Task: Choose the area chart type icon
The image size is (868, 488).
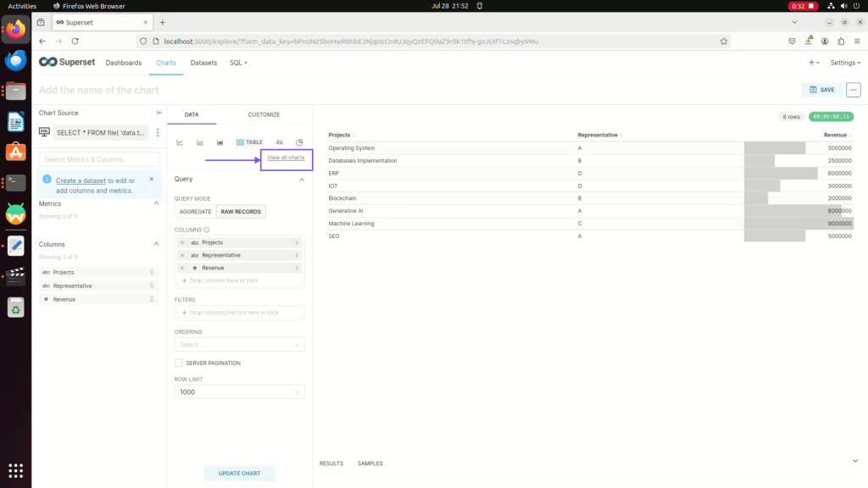Action: (x=220, y=142)
